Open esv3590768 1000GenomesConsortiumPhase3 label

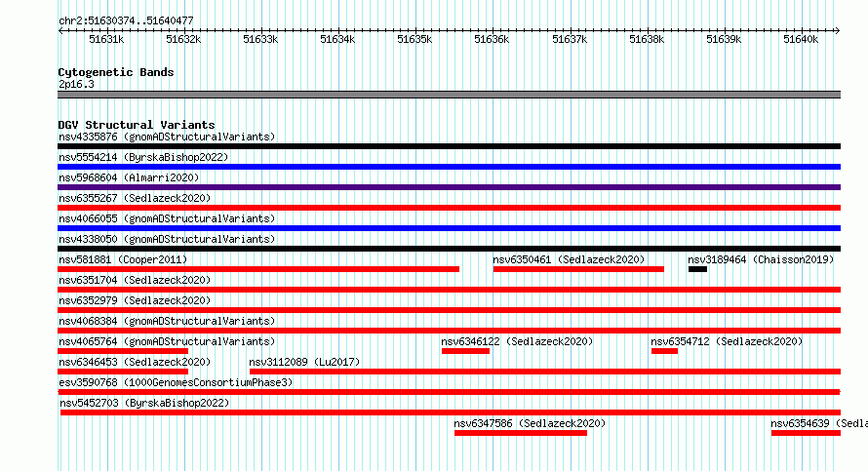[x=176, y=382]
